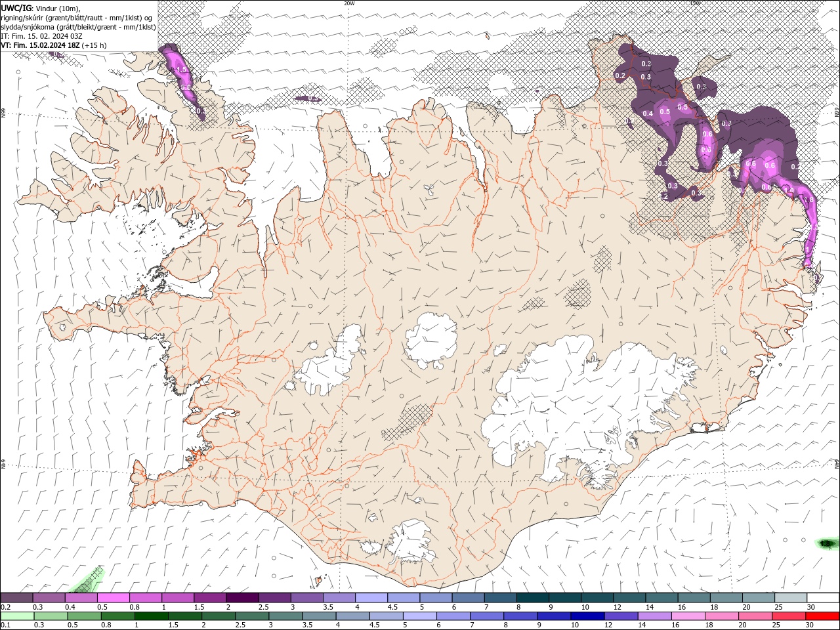Select the pale mint 0.1 swatch, lower scale
This screenshot has width=840, height=630.
tap(18, 616)
